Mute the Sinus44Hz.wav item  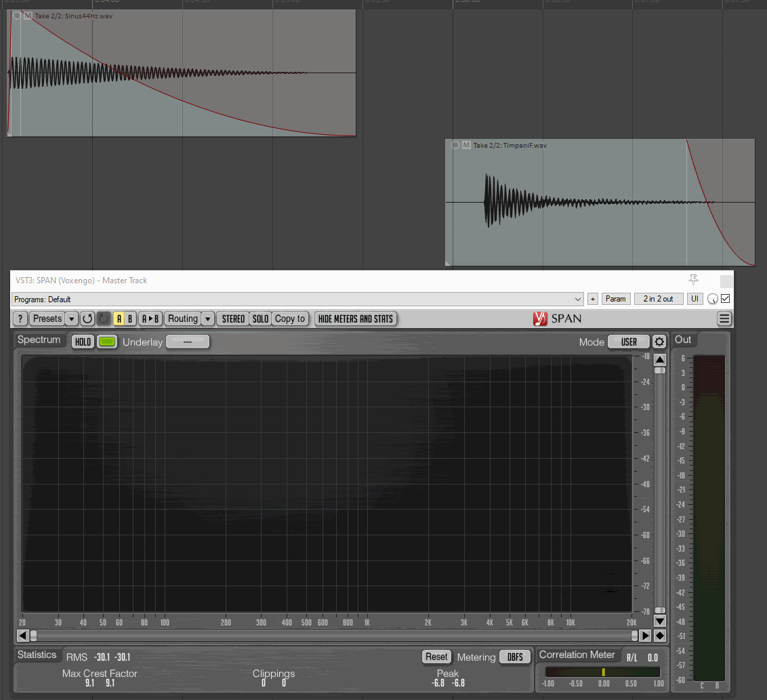click(x=28, y=16)
